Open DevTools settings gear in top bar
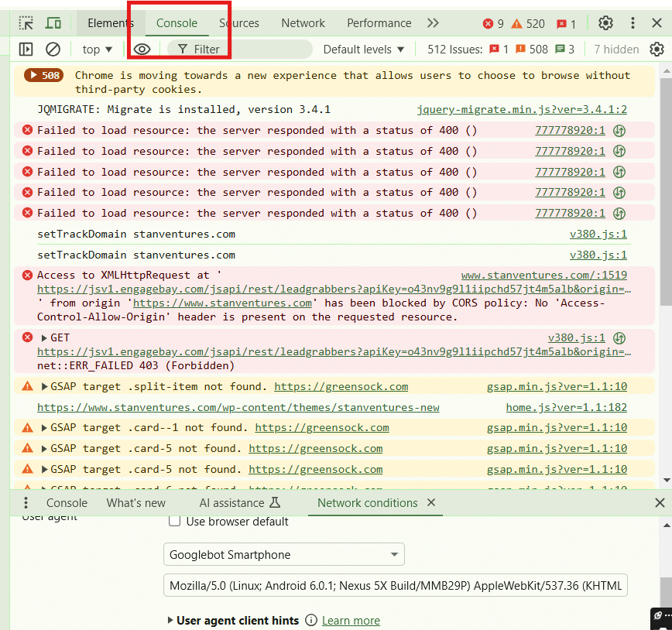Viewport: 672px width, 630px height. pyautogui.click(x=606, y=23)
